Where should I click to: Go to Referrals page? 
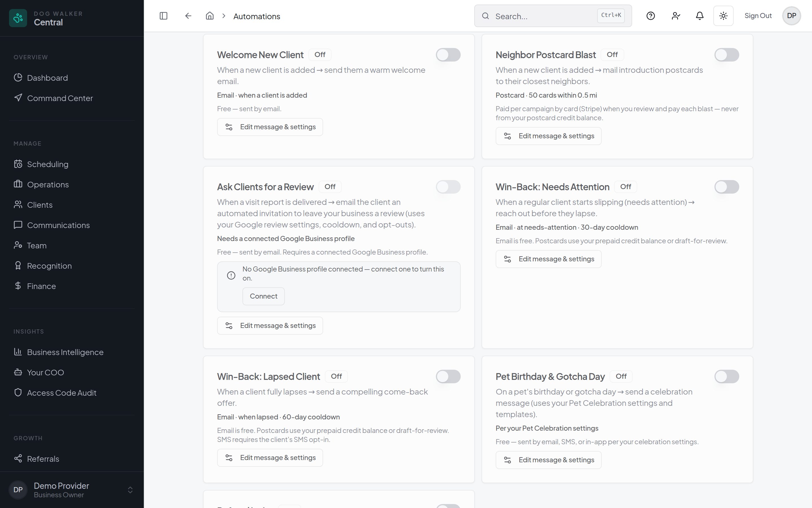click(72, 459)
